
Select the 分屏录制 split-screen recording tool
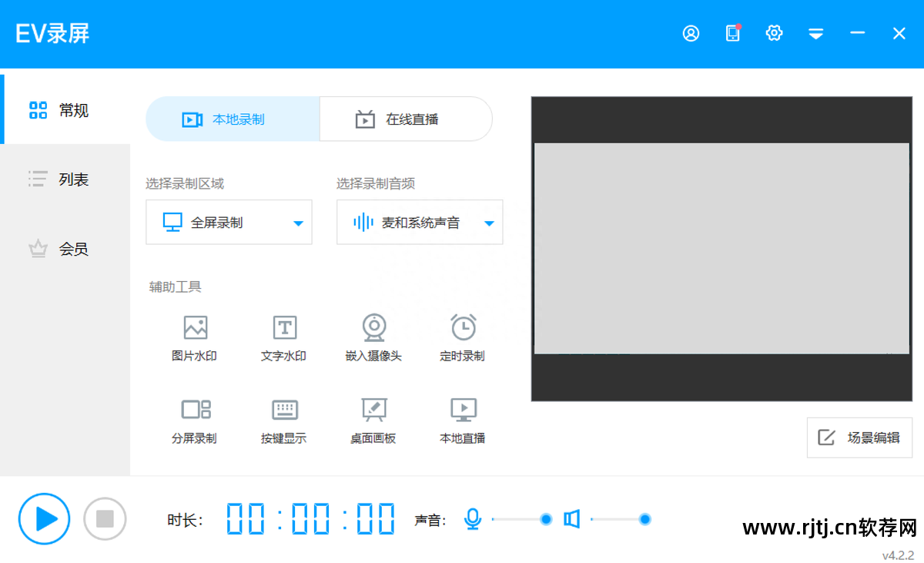click(195, 419)
